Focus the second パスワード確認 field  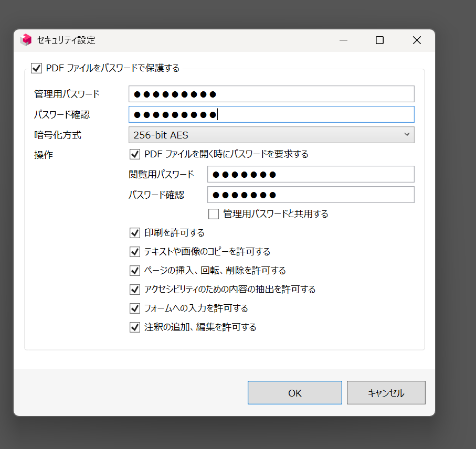pyautogui.click(x=310, y=195)
